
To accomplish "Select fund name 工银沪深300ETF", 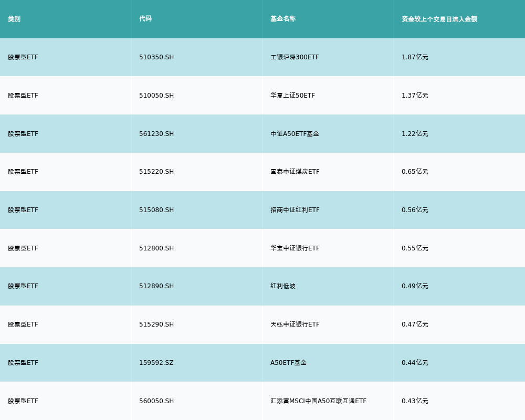I will coord(295,57).
